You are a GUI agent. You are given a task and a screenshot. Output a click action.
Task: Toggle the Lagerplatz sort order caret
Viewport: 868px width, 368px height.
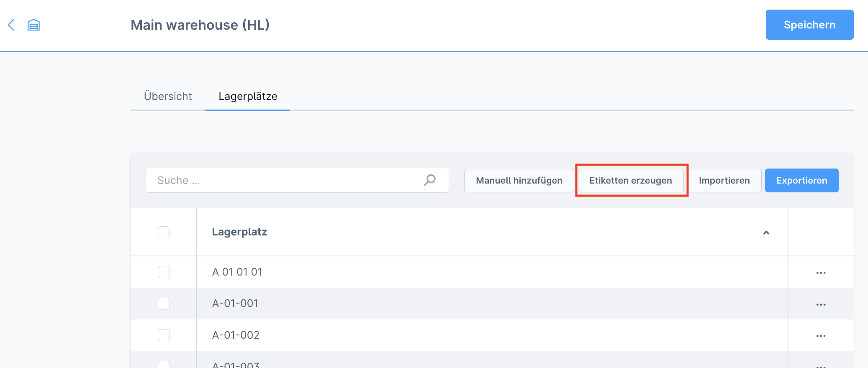tap(766, 233)
